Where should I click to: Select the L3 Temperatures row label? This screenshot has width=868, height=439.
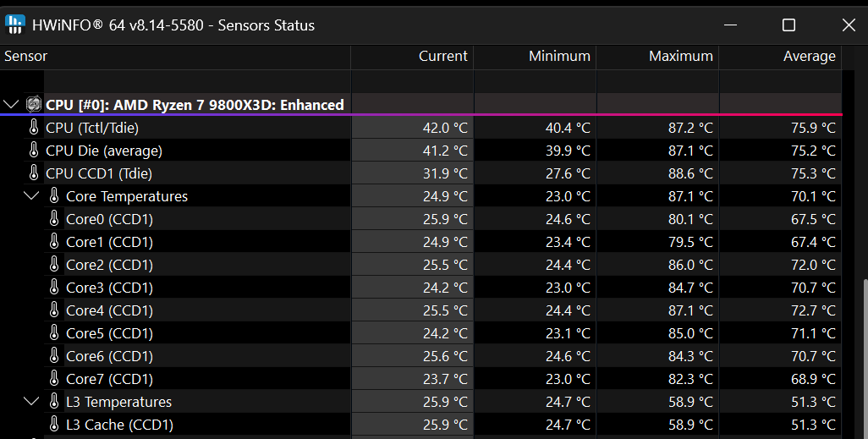tap(119, 402)
